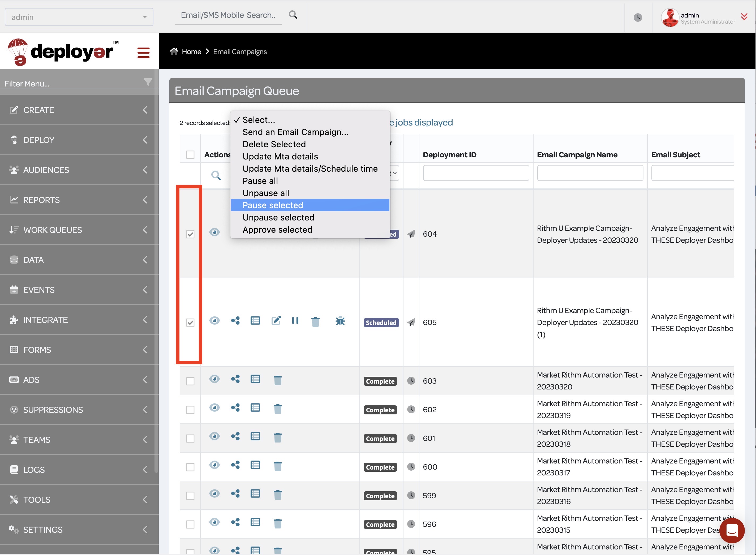Open details list icon for deployment 602
Screen dimensions: 756x555
[255, 407]
